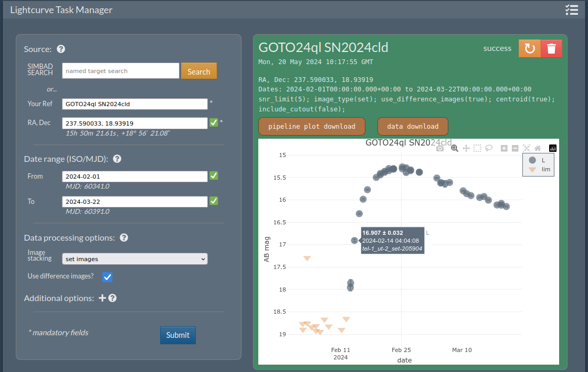Rerun the task using orange refresh icon
Viewport: 588px width, 372px height.
tap(530, 48)
